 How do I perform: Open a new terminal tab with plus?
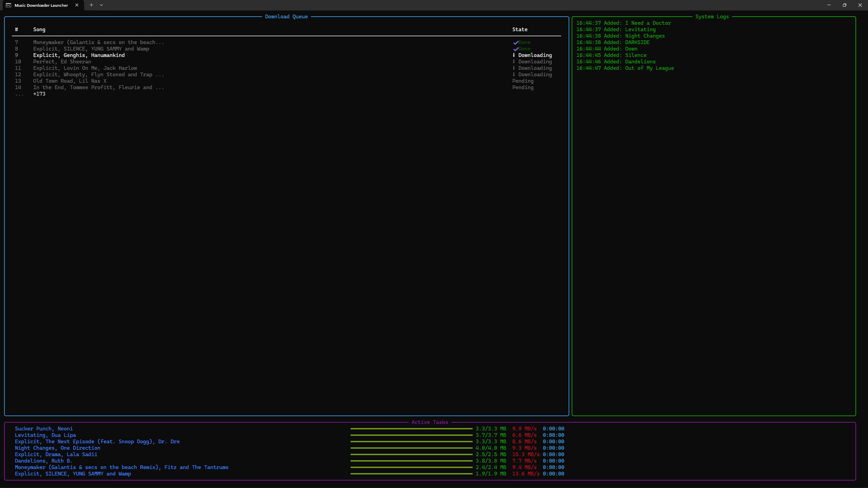91,5
